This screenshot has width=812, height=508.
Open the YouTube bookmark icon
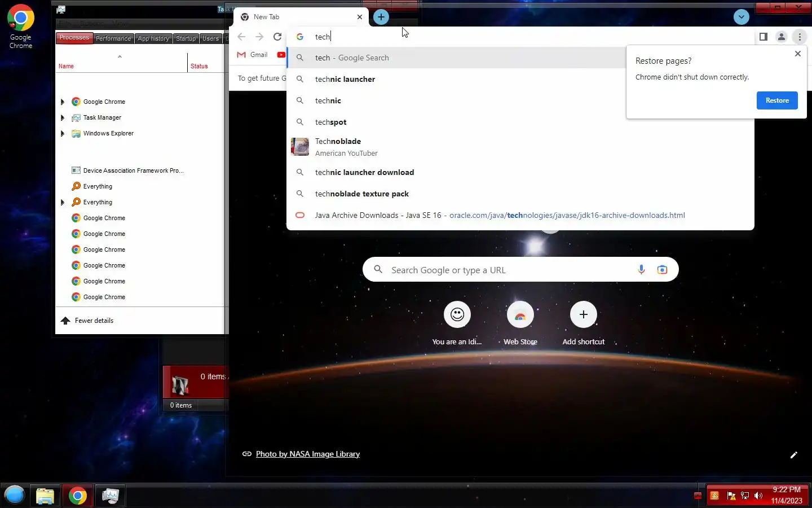281,55
